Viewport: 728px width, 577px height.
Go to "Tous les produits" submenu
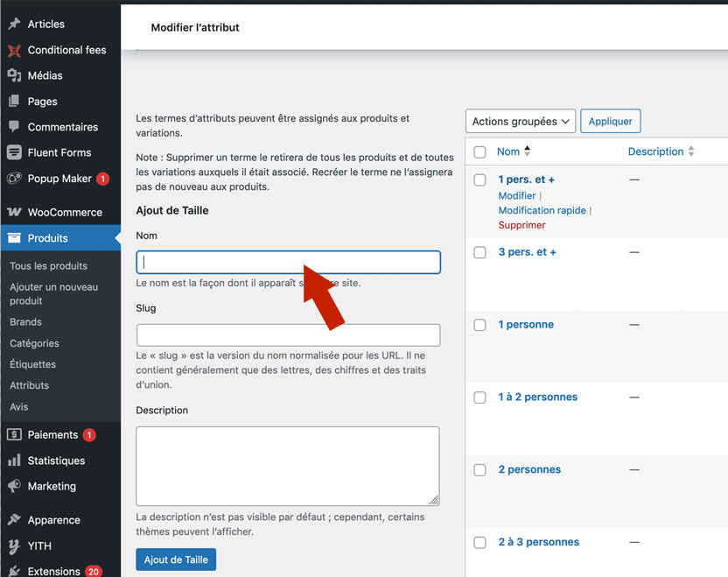pos(48,266)
